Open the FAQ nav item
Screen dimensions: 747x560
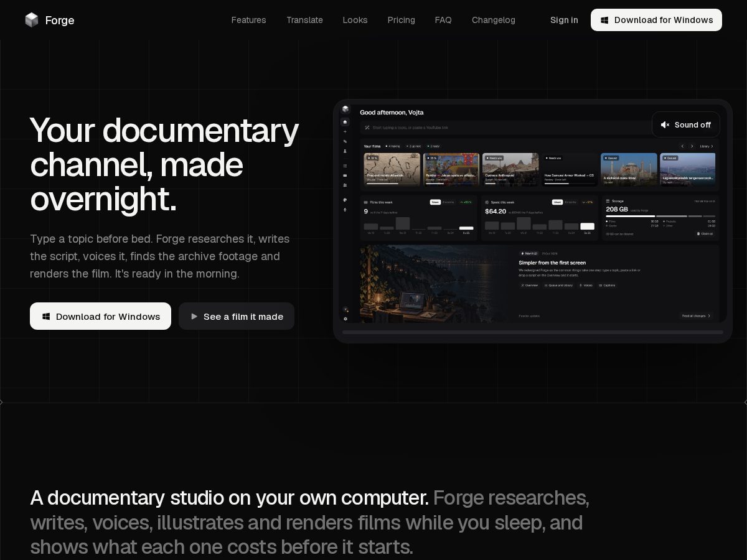coord(443,20)
